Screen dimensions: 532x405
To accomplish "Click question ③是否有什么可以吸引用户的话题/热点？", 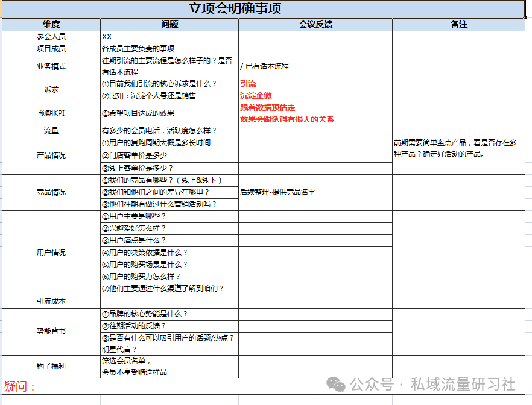I will (169, 344).
